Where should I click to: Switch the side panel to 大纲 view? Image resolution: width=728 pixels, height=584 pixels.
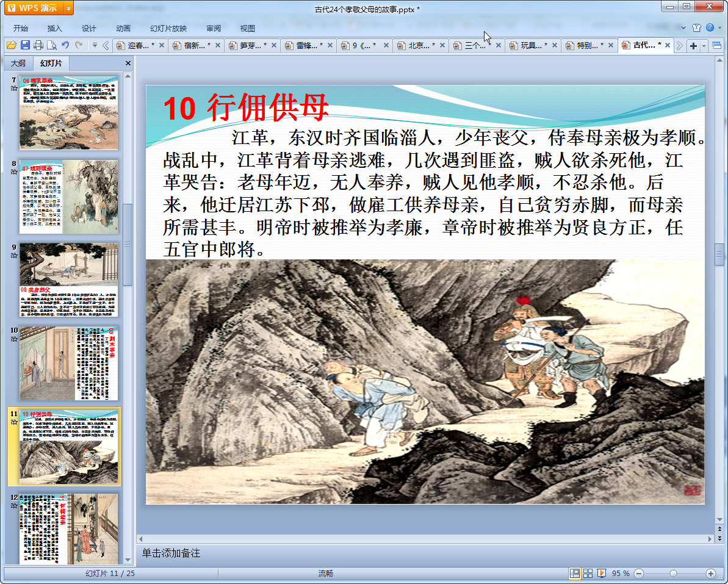(x=18, y=63)
